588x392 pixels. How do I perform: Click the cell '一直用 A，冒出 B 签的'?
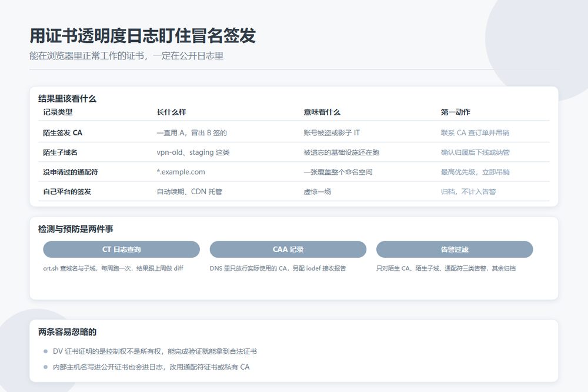click(192, 132)
